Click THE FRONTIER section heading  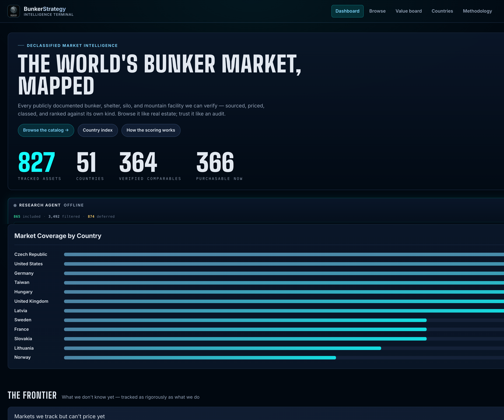point(32,395)
